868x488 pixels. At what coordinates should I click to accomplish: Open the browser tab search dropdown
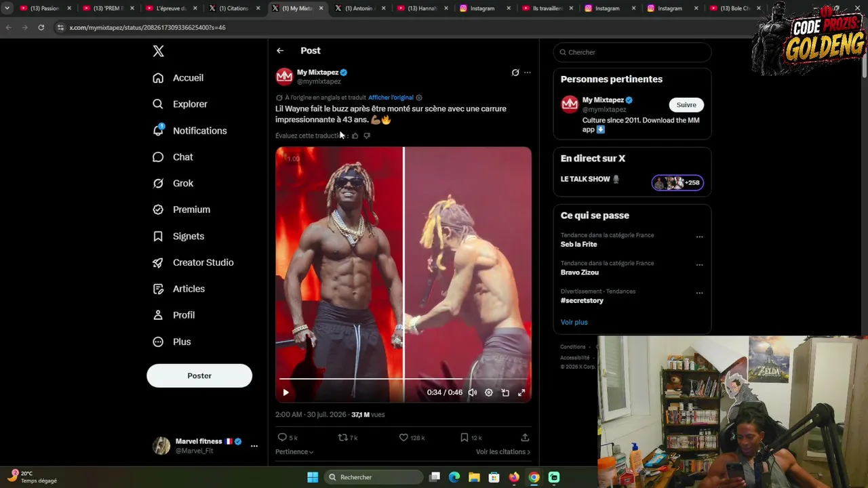[7, 8]
